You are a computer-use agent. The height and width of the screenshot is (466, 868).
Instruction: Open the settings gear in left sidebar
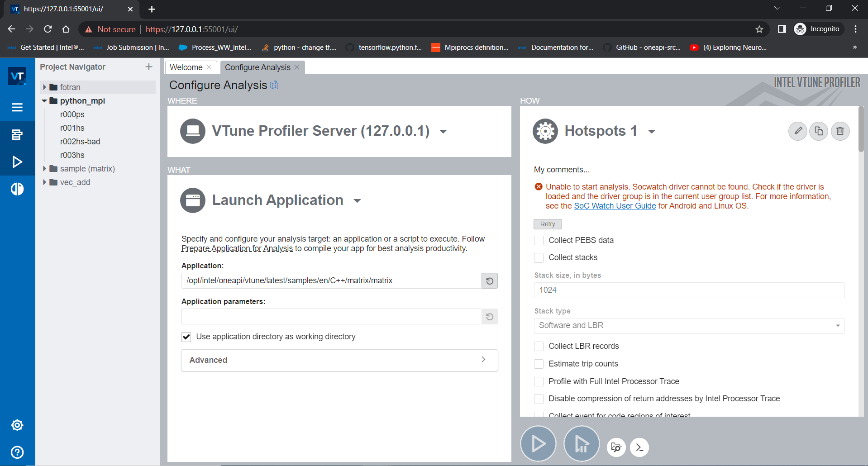[17, 425]
